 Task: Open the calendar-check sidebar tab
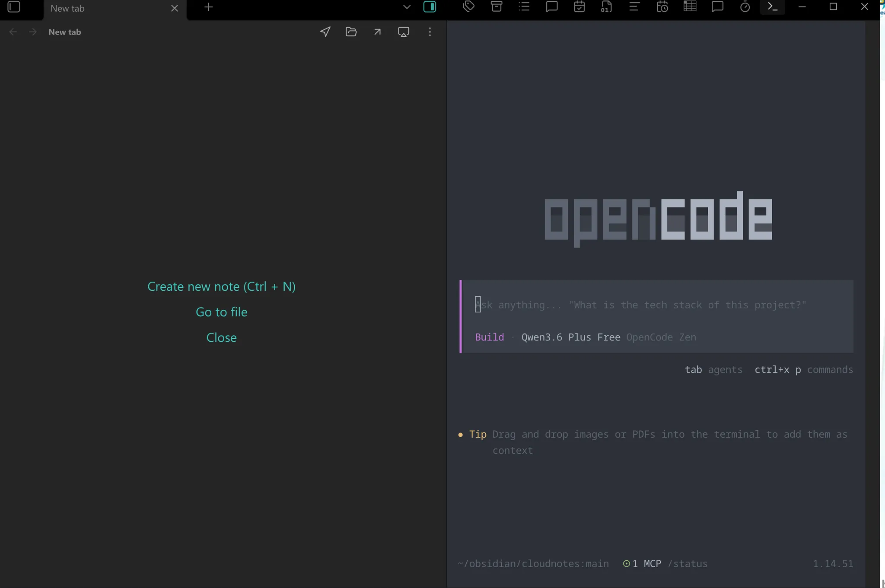(579, 6)
